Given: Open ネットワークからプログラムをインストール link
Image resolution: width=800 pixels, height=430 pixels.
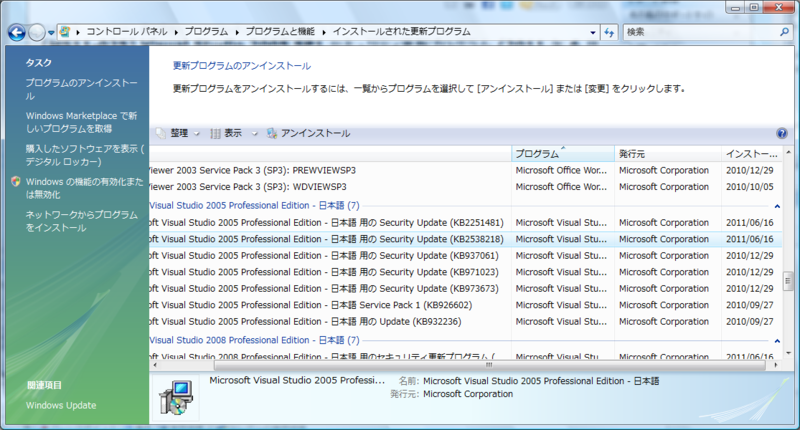Looking at the screenshot, I should click(x=81, y=221).
